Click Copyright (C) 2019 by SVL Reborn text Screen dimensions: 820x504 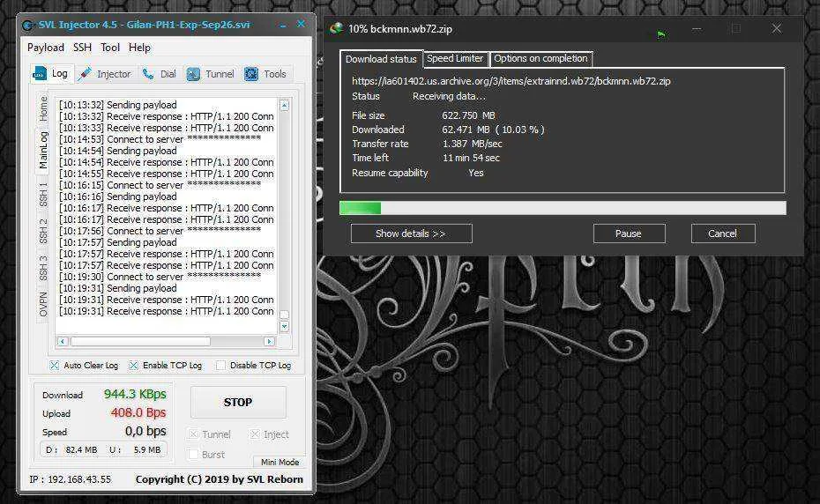[220, 479]
